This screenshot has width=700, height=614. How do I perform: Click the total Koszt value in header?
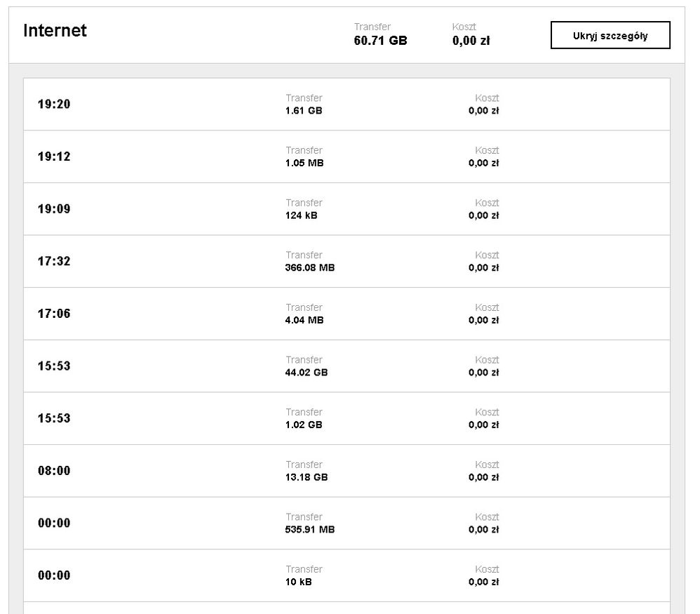471,41
